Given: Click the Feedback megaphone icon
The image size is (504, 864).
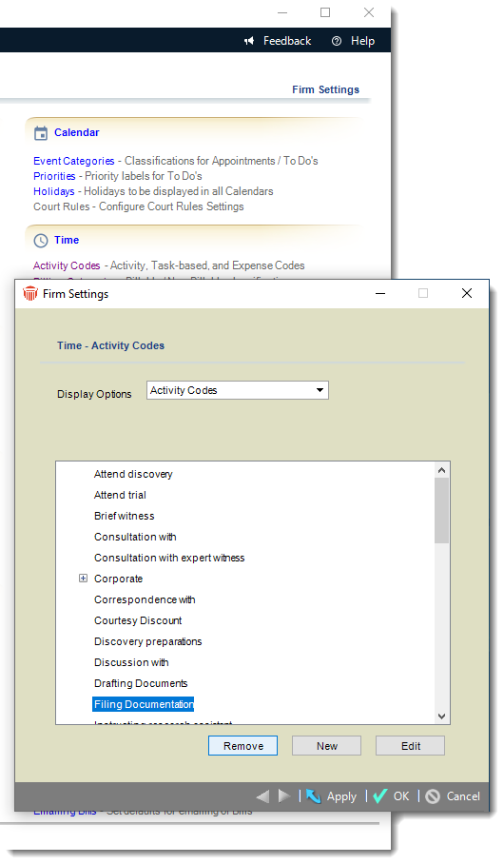Looking at the screenshot, I should pyautogui.click(x=249, y=41).
